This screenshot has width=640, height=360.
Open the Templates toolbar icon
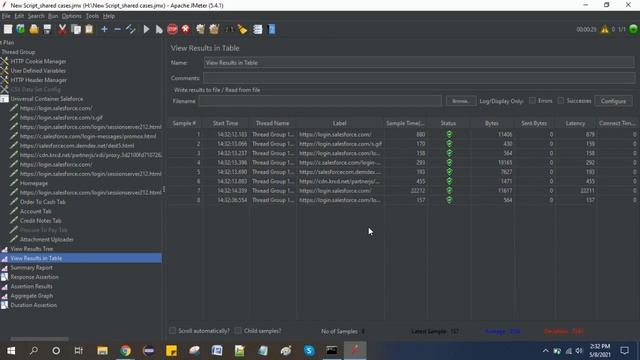point(20,29)
